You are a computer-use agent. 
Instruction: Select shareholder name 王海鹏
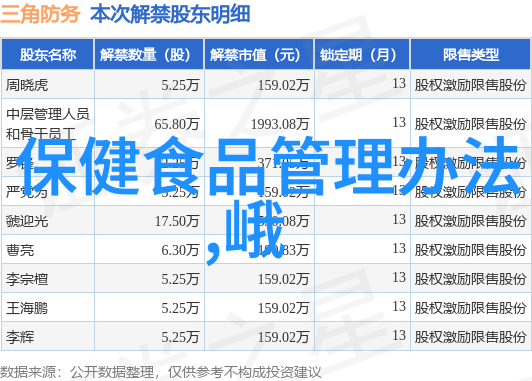[x=27, y=308]
